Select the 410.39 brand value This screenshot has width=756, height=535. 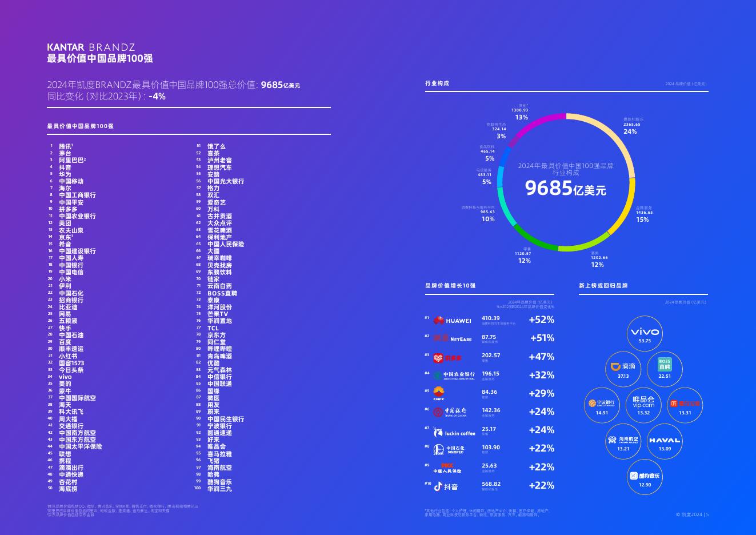(491, 318)
